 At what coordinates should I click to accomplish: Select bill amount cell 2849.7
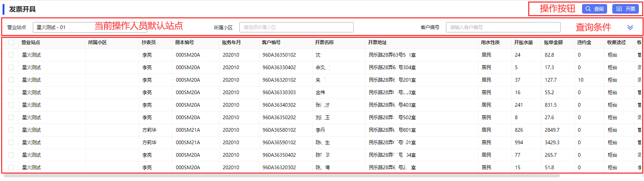click(x=552, y=130)
